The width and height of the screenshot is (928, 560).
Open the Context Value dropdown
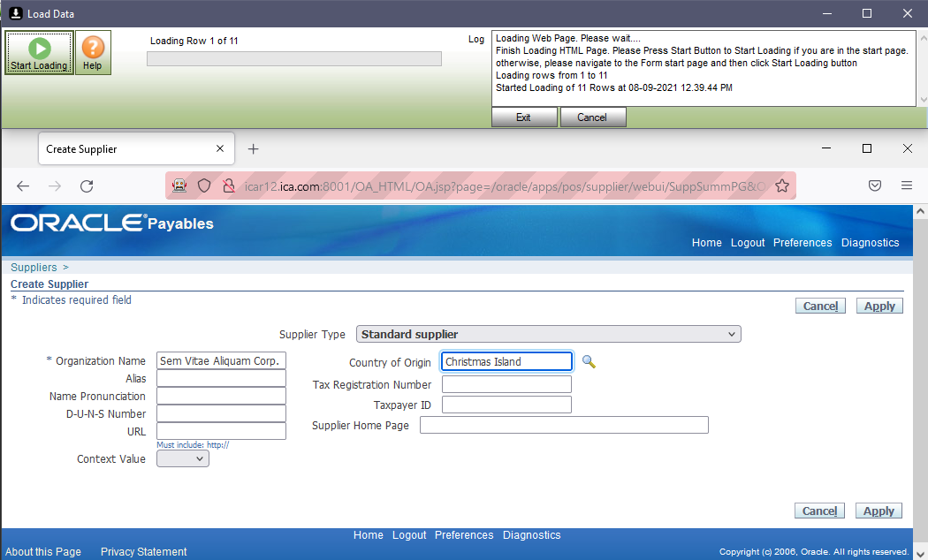(x=183, y=458)
